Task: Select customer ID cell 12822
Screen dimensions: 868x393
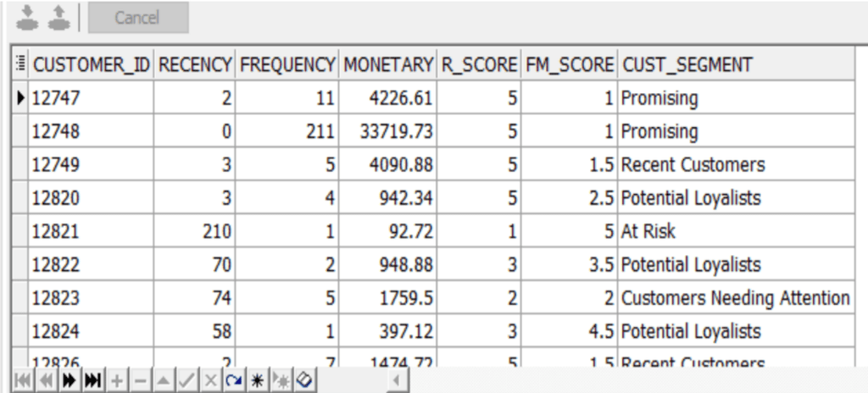Action: (91, 264)
